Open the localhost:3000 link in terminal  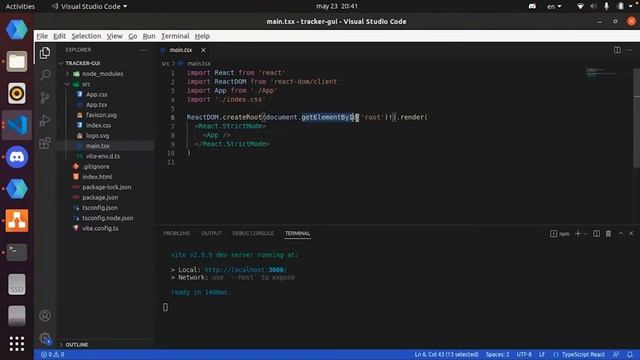245,270
